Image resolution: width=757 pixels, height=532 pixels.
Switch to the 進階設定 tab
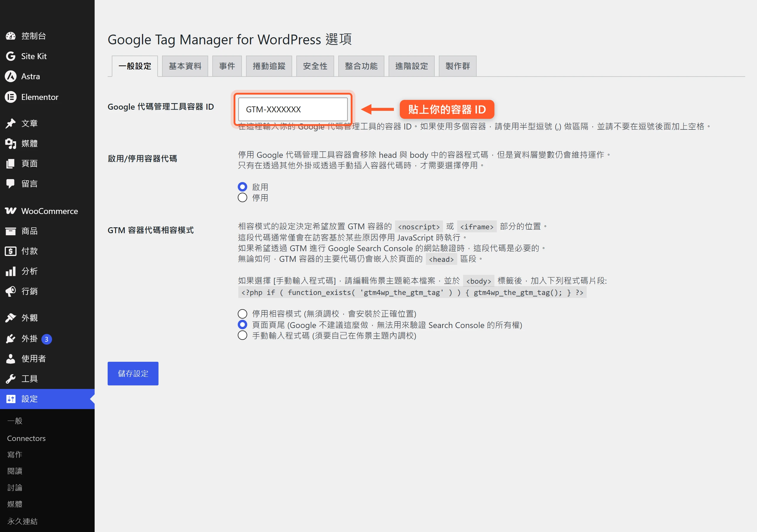[x=411, y=66]
